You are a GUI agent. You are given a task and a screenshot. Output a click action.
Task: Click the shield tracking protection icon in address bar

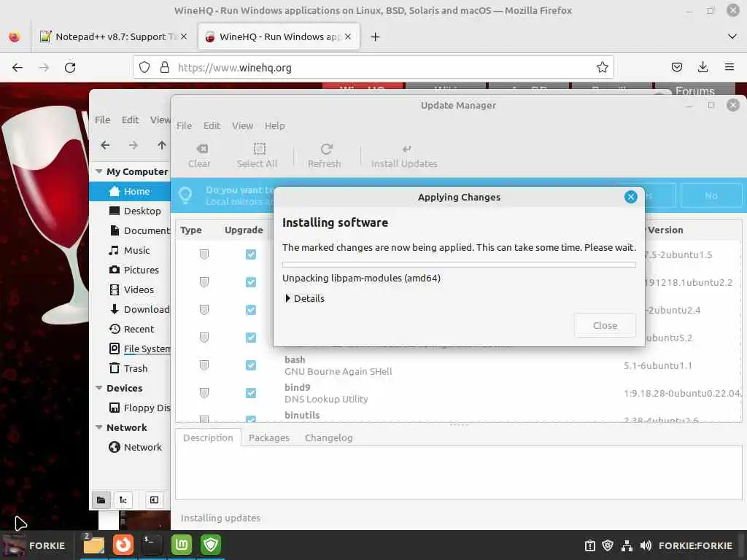pos(144,68)
